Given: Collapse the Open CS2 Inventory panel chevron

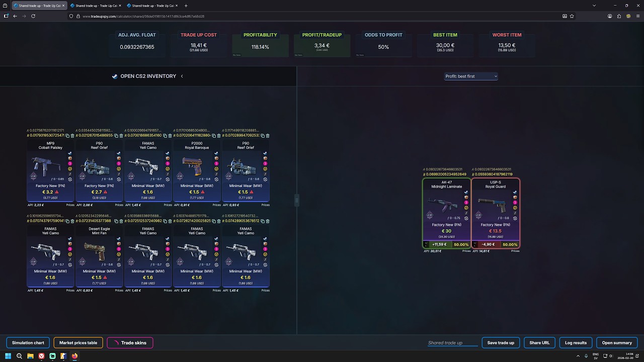Looking at the screenshot, I should (182, 76).
